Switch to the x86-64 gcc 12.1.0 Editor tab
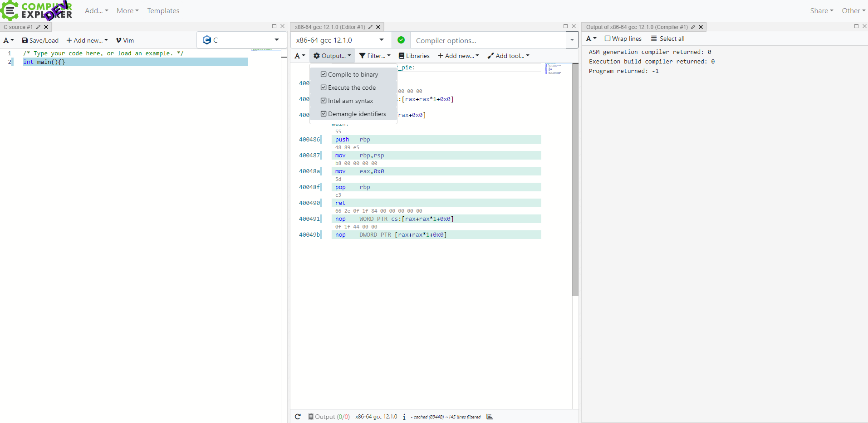Image resolution: width=868 pixels, height=423 pixels. (329, 27)
